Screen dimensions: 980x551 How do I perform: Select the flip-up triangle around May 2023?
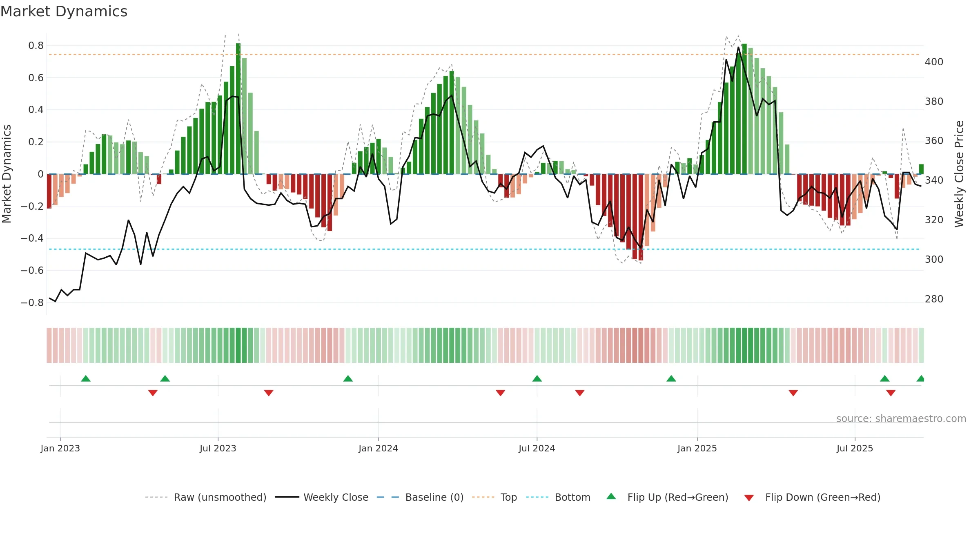[x=165, y=379]
